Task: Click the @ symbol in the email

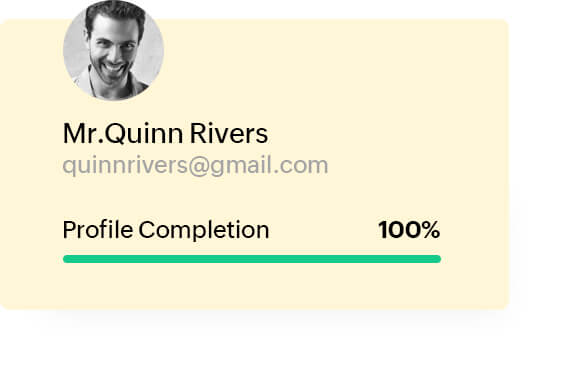Action: [198, 166]
